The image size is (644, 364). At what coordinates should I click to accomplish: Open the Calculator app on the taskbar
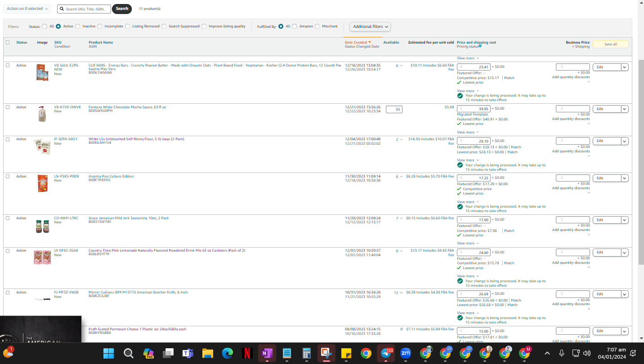coord(307,353)
